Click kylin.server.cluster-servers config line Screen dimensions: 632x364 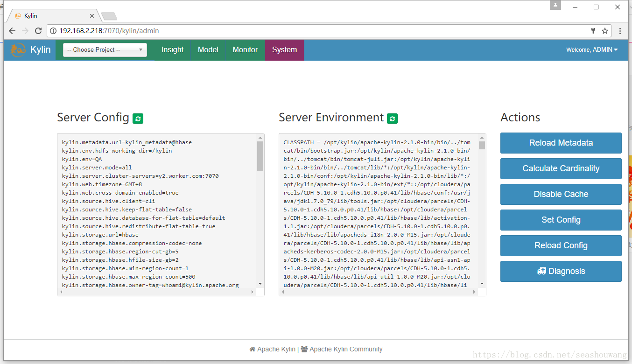[140, 176]
